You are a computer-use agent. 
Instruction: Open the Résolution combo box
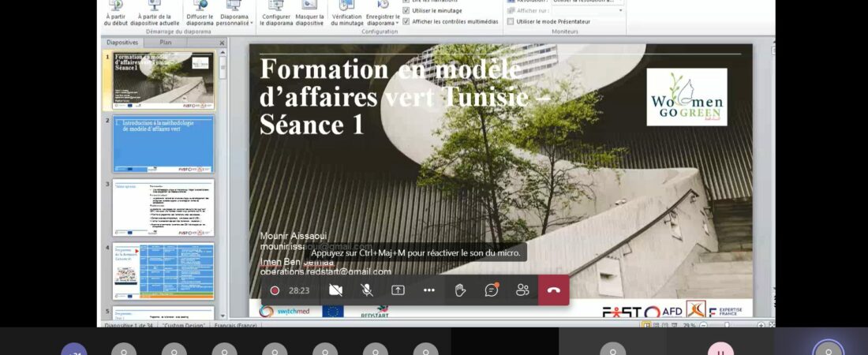(x=587, y=2)
